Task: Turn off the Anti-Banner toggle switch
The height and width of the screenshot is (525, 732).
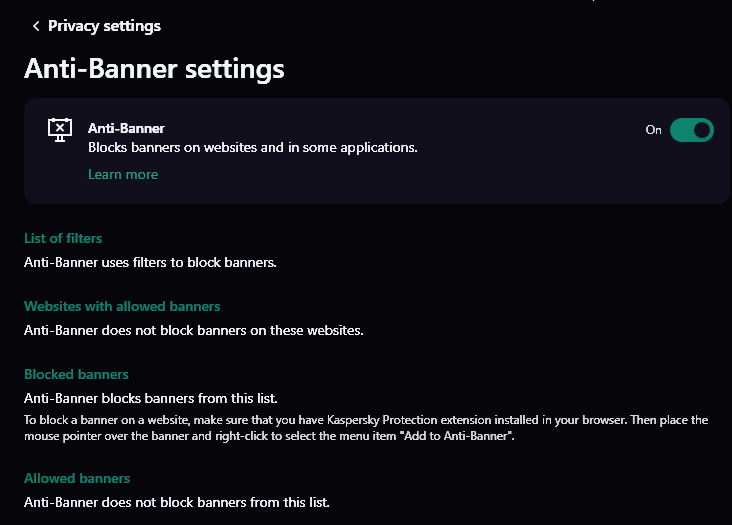Action: (x=691, y=130)
